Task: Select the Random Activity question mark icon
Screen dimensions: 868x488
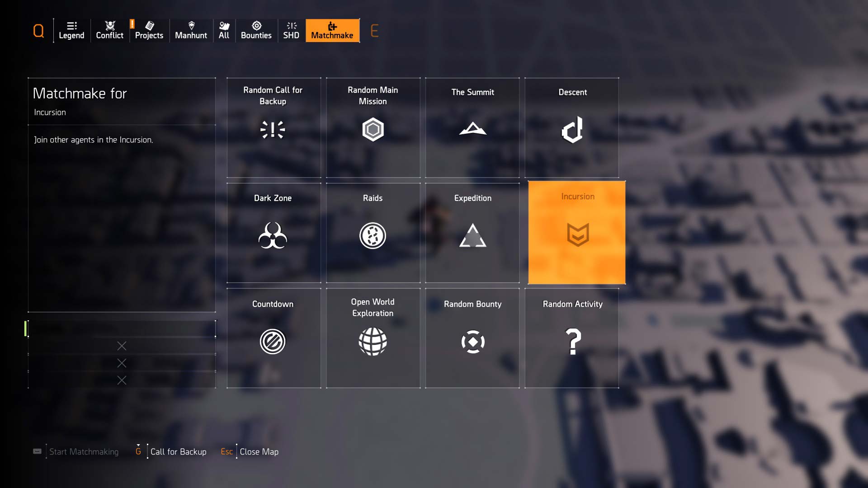Action: (x=572, y=342)
